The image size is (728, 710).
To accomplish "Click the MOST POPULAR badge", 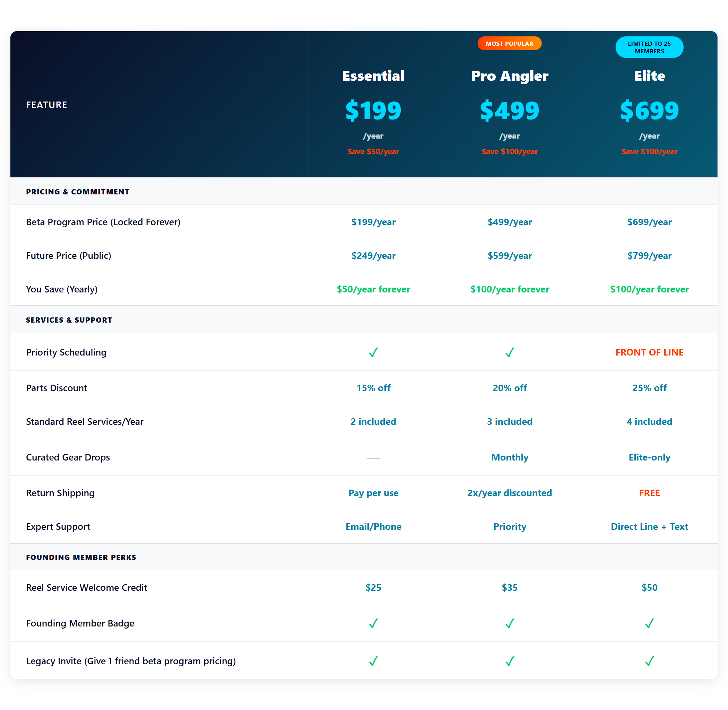I will click(x=509, y=44).
